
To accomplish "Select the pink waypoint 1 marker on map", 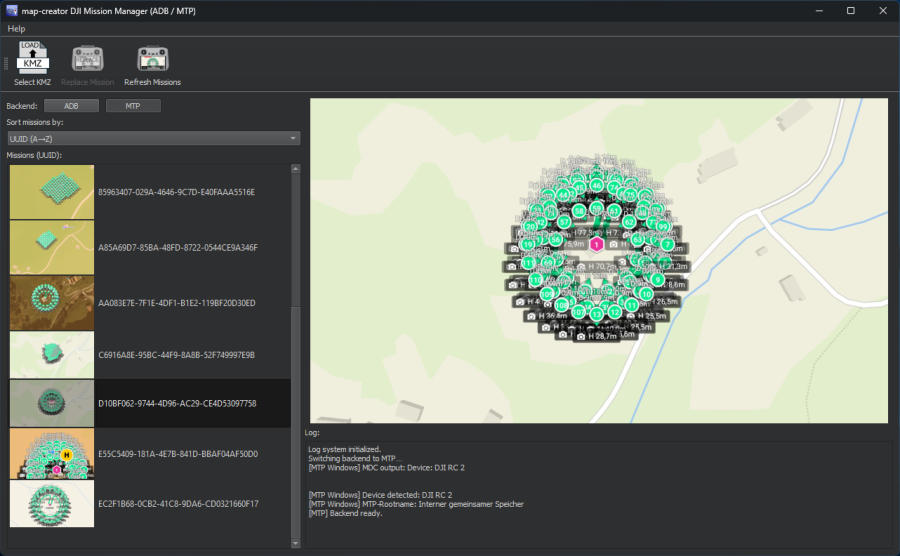I will 597,244.
